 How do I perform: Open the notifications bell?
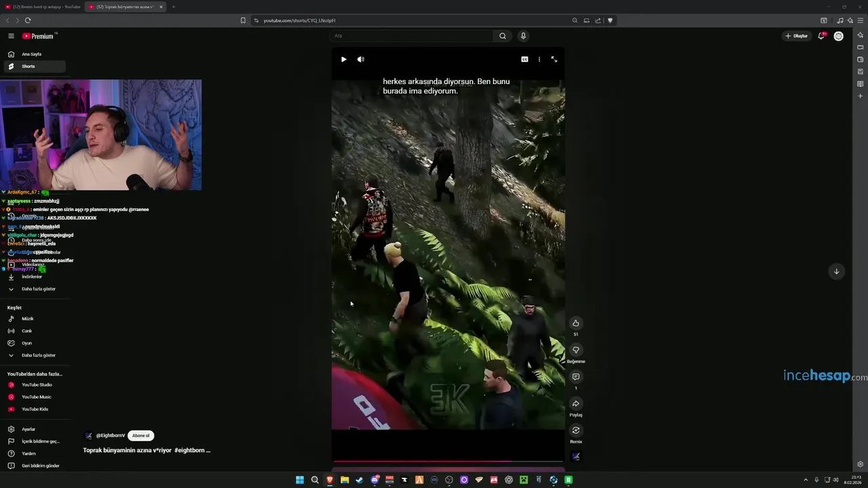click(x=821, y=36)
